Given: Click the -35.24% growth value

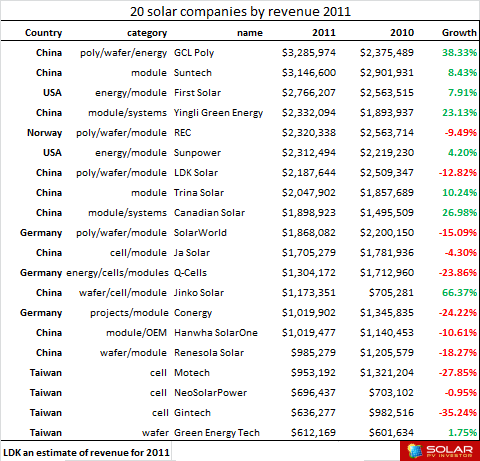Looking at the screenshot, I should (x=458, y=413).
